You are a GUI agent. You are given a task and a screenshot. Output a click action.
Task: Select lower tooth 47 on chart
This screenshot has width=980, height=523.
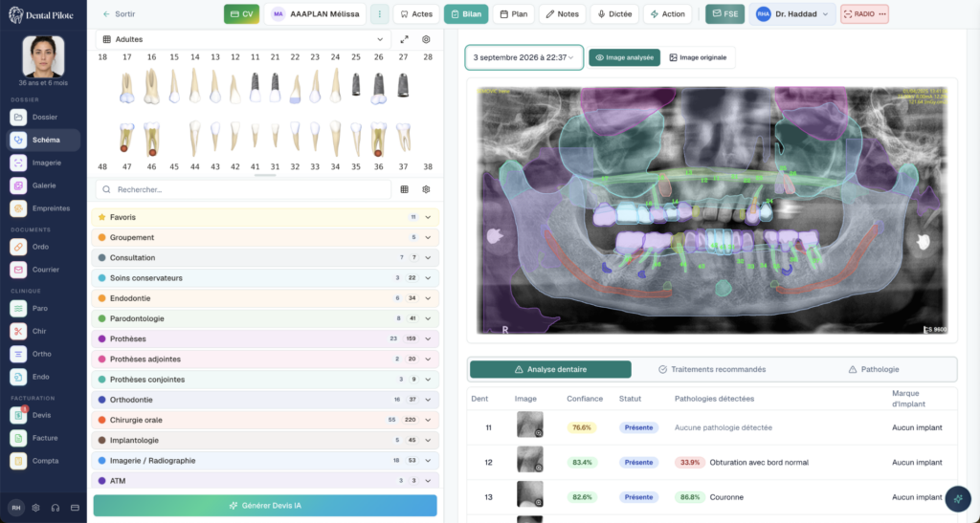click(x=126, y=138)
